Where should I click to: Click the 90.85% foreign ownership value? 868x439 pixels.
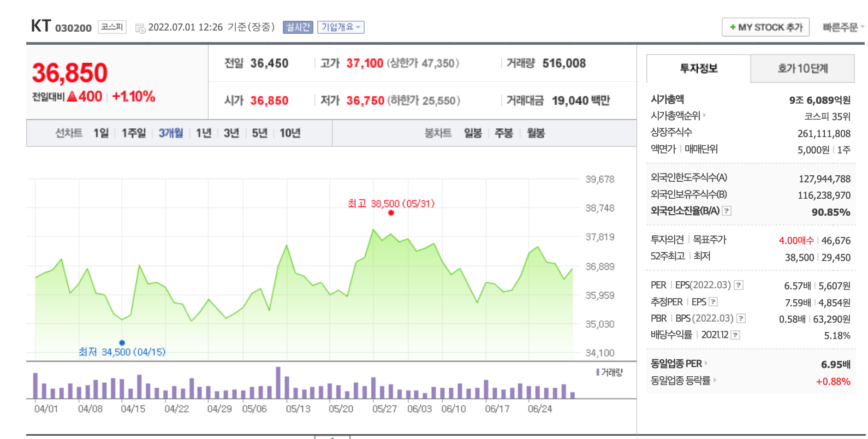pos(831,212)
